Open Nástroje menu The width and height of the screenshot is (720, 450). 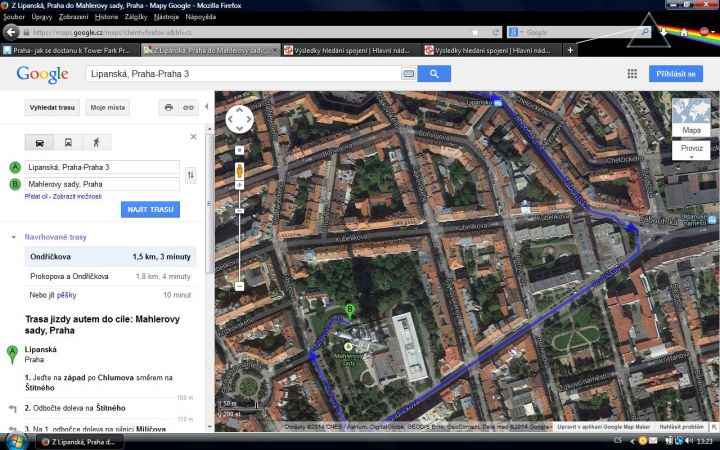coord(166,17)
